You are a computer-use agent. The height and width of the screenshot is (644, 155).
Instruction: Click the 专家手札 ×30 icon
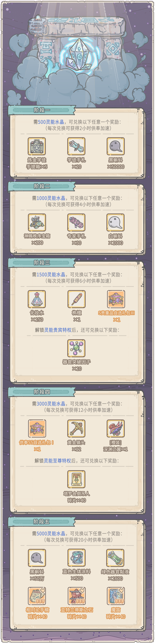76,222
